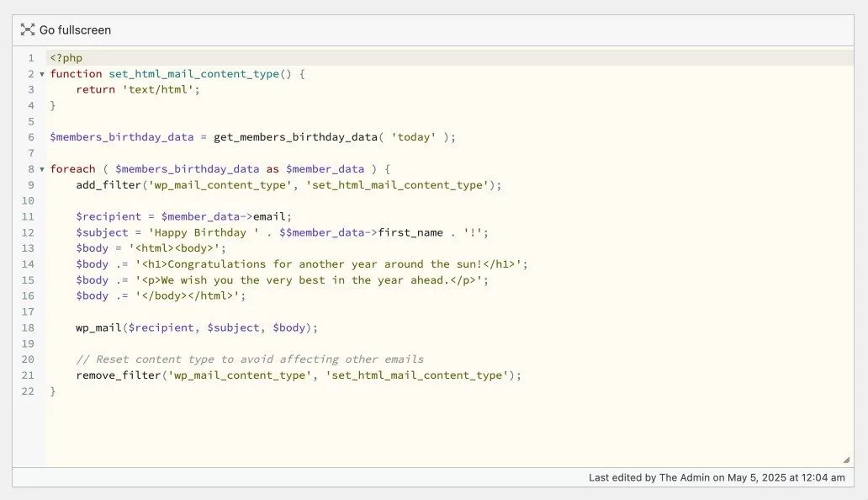Click the empty editor area below the code
This screenshot has width=868, height=500.
click(449, 432)
